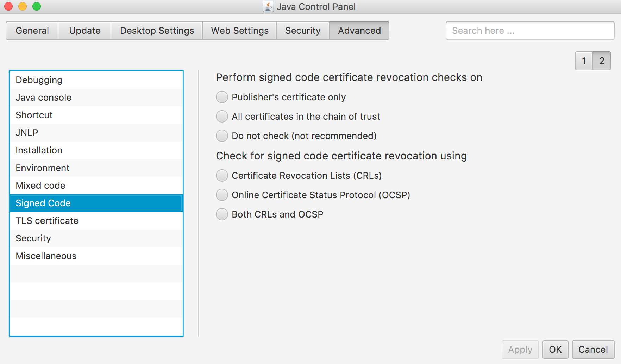Go to Desktop Settings tab
Screen dimensions: 621x364
[157, 31]
